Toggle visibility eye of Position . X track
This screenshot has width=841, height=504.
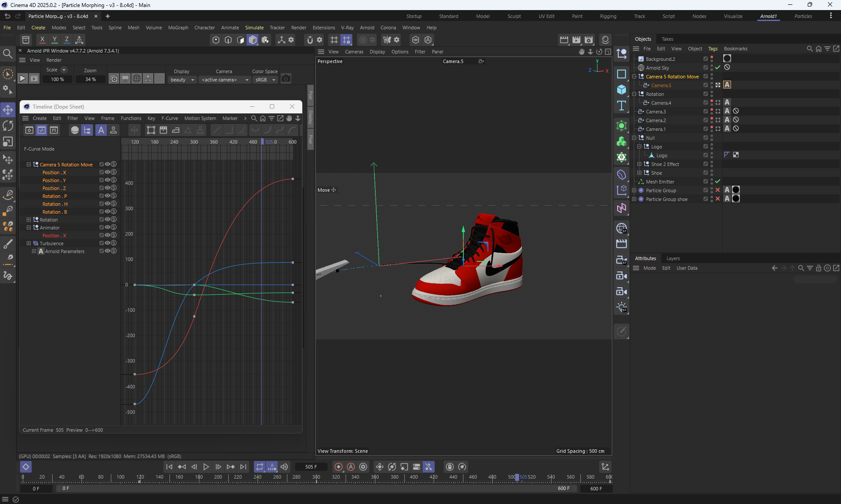[107, 172]
